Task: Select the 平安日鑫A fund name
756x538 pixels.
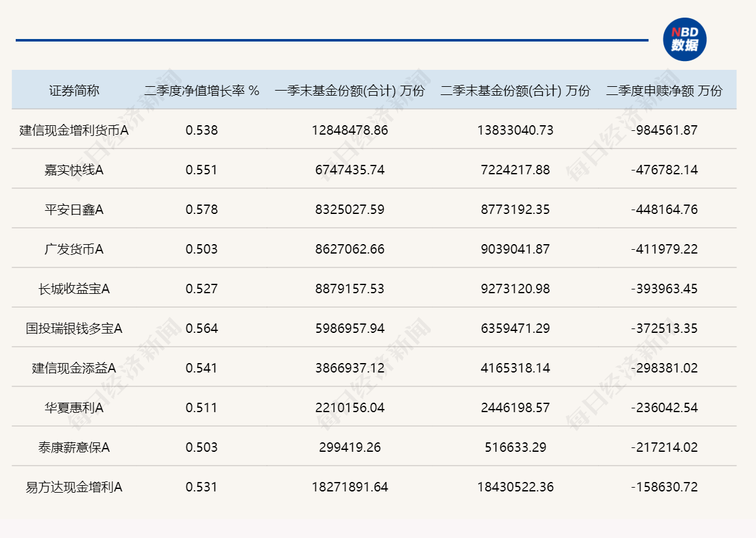Action: pos(74,210)
